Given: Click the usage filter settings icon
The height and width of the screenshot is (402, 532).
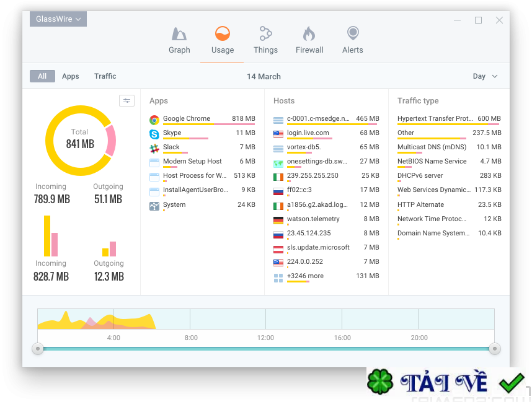Looking at the screenshot, I should coord(126,100).
